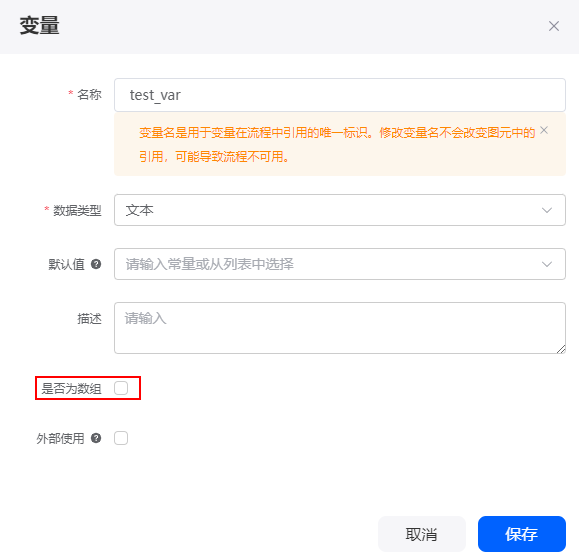Screen dimensions: 579x557
Task: Dismiss the orange variable-name warning banner
Action: click(544, 130)
